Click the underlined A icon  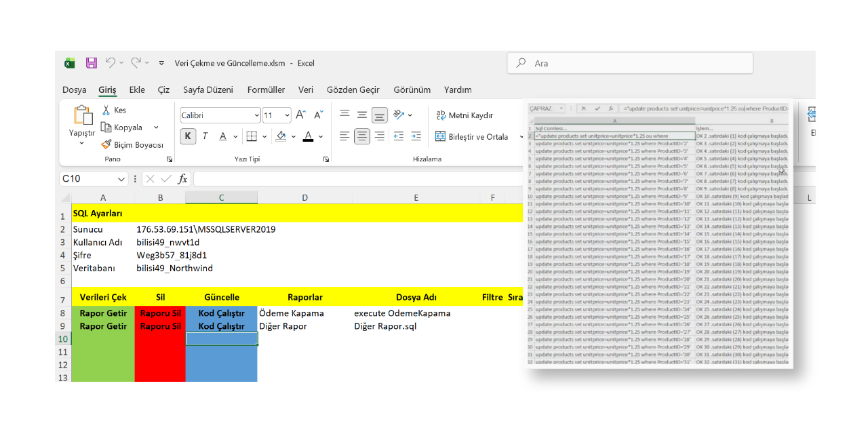223,136
